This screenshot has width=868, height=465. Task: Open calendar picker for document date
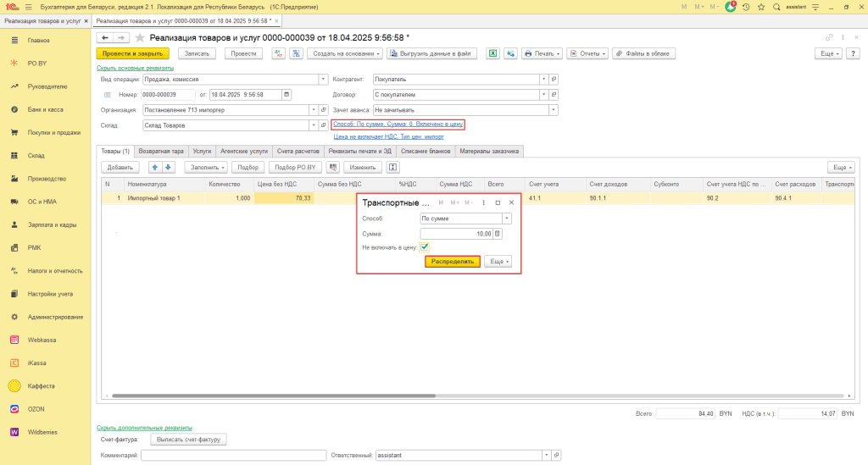(x=287, y=95)
